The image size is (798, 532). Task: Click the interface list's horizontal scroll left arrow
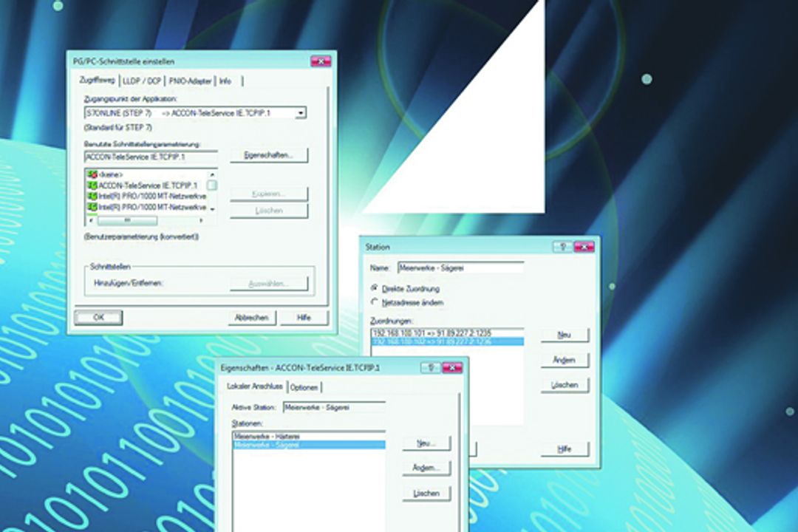point(91,220)
